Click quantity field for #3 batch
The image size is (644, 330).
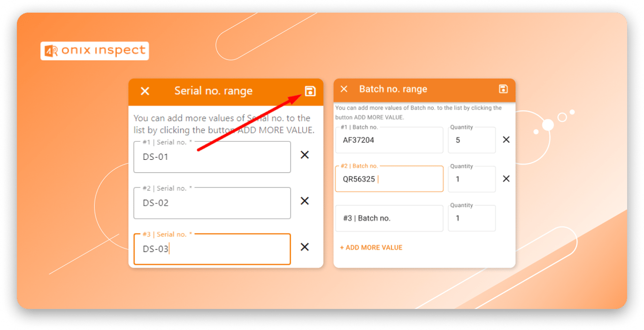(472, 218)
